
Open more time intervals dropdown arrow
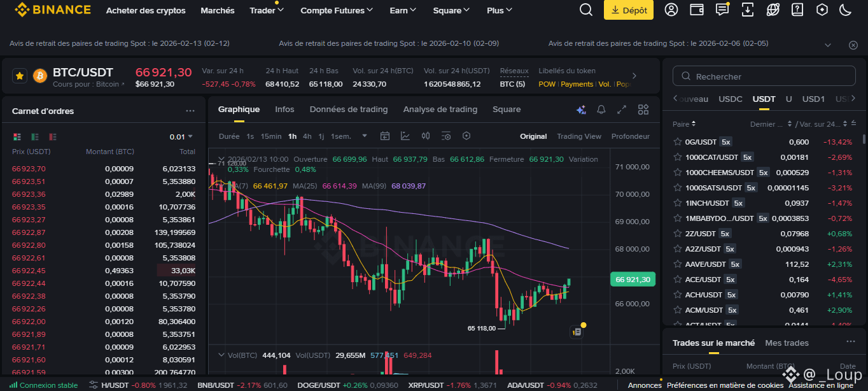(365, 136)
